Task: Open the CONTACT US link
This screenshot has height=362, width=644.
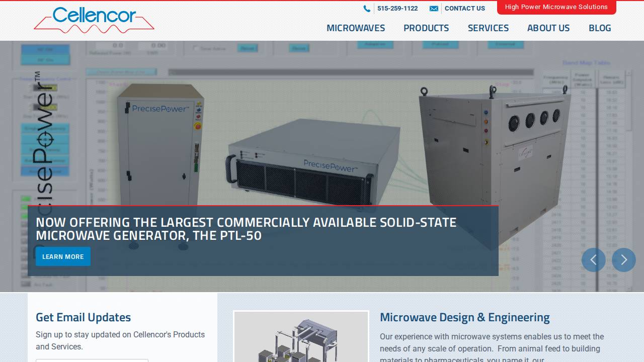Action: pos(464,8)
